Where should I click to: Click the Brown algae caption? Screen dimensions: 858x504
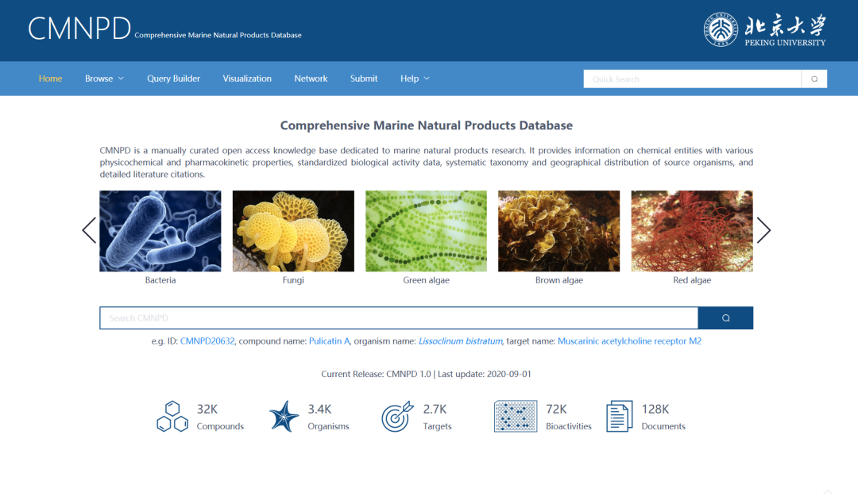point(559,280)
